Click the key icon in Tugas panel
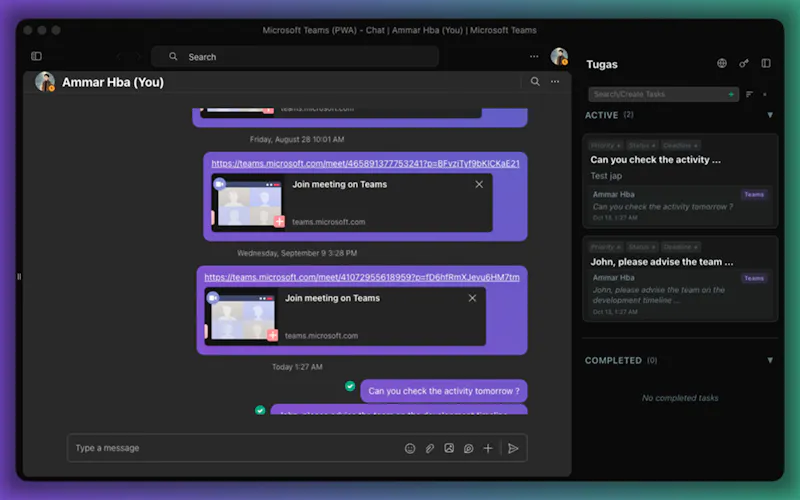Viewport: 800px width, 500px height. tap(744, 63)
